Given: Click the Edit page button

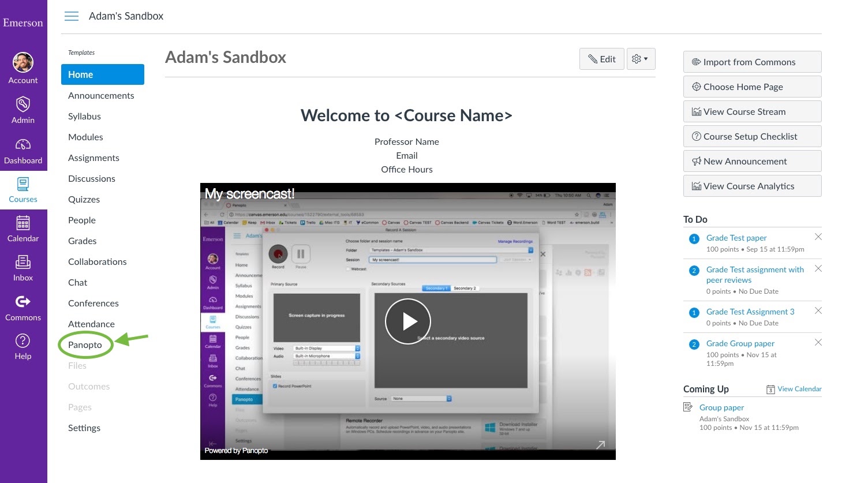Looking at the screenshot, I should tap(602, 59).
